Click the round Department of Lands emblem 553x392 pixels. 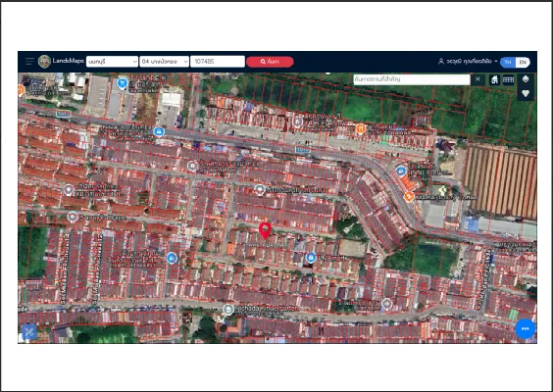(x=44, y=62)
